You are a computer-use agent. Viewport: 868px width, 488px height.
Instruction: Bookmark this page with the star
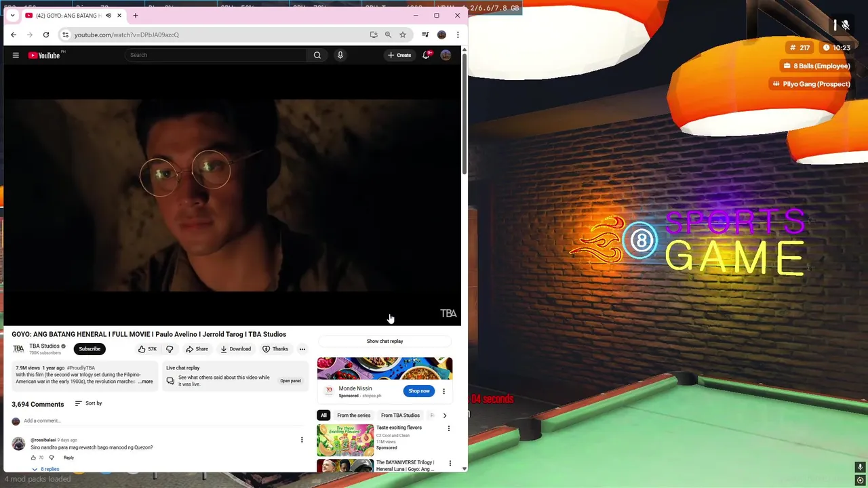click(403, 35)
